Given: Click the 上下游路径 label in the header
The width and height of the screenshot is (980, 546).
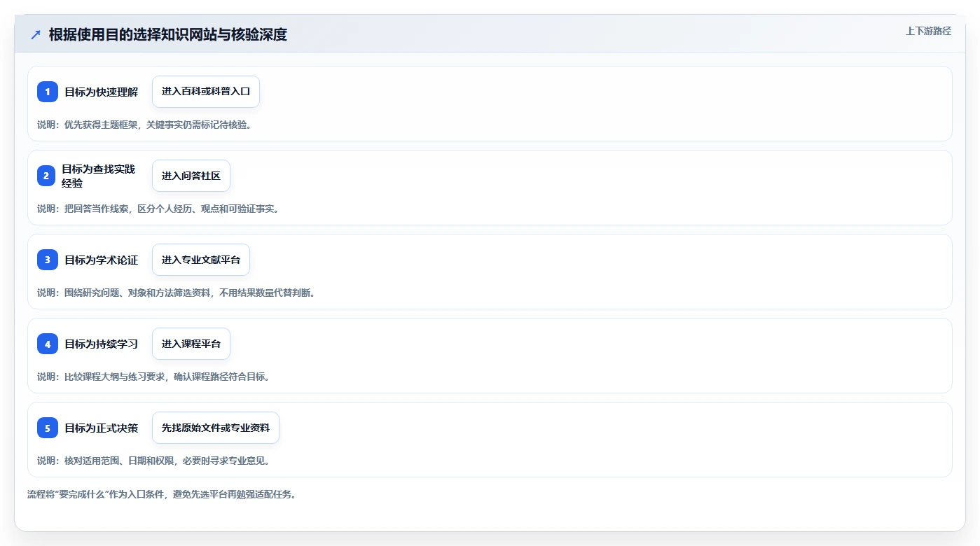Looking at the screenshot, I should coord(928,31).
